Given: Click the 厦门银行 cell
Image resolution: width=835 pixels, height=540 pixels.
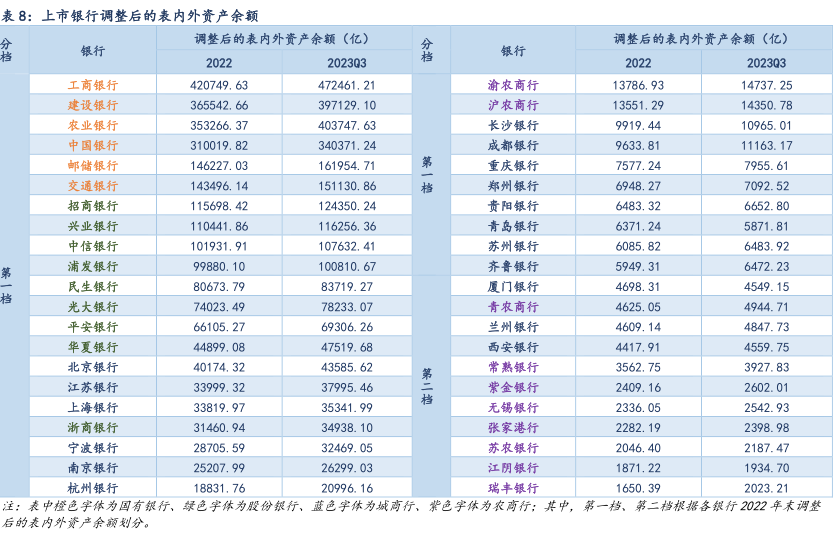Looking at the screenshot, I should point(512,287).
